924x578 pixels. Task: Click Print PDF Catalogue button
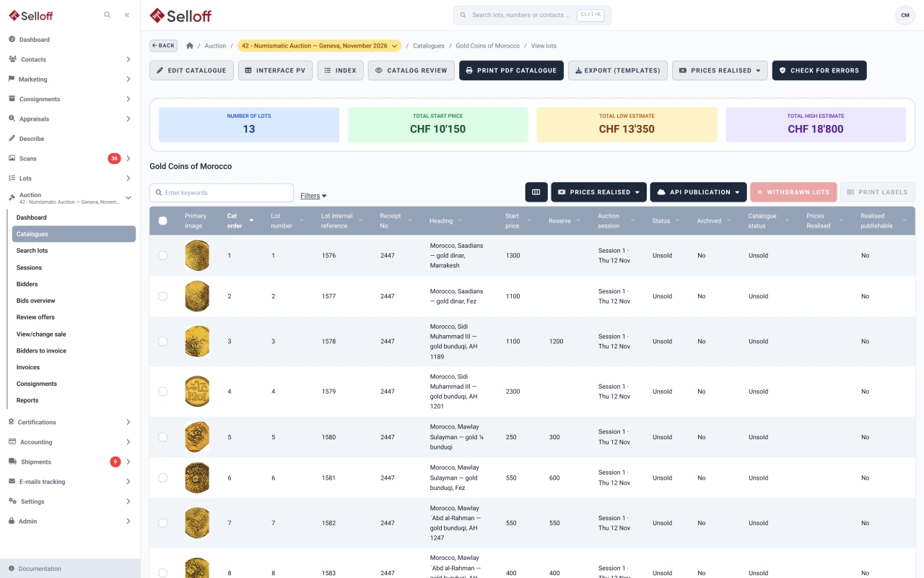(511, 71)
